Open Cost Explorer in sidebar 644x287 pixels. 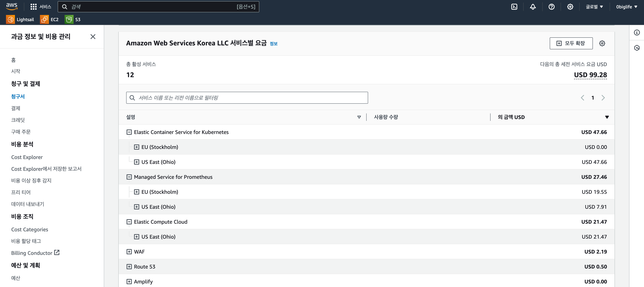coord(27,157)
